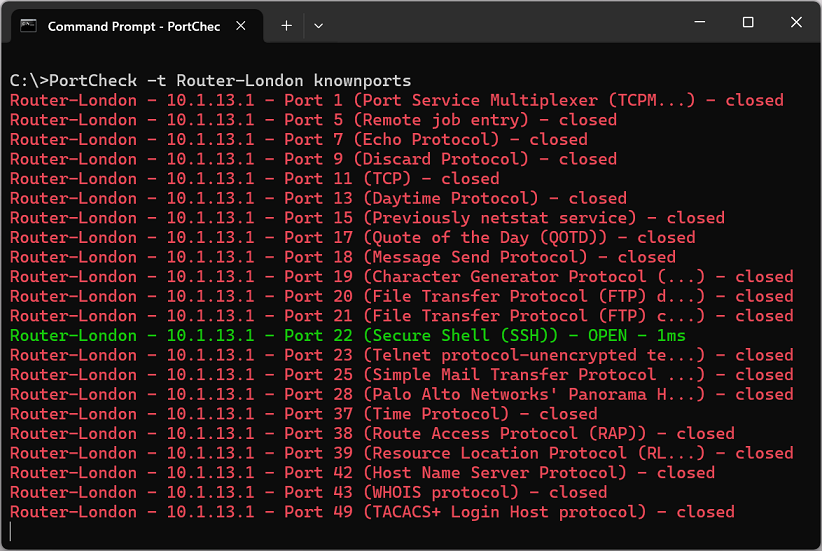
Task: Click the green Port 22 SSH OPEN line
Action: click(x=348, y=336)
